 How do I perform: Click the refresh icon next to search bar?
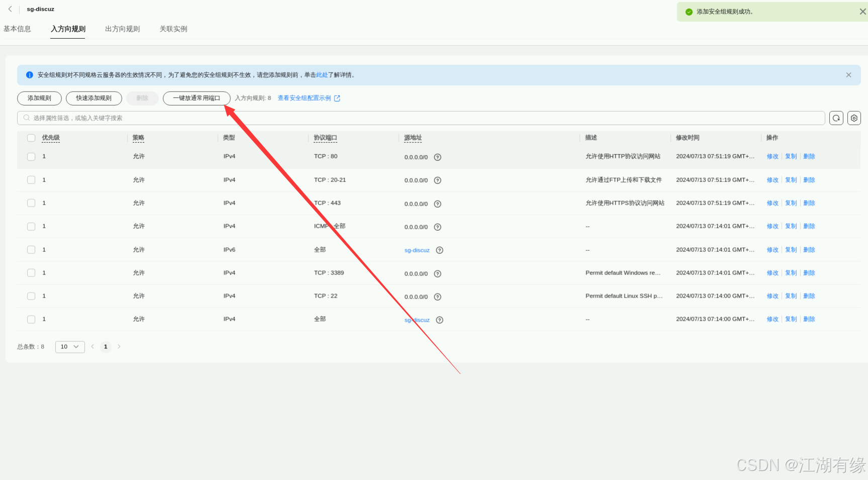point(836,118)
